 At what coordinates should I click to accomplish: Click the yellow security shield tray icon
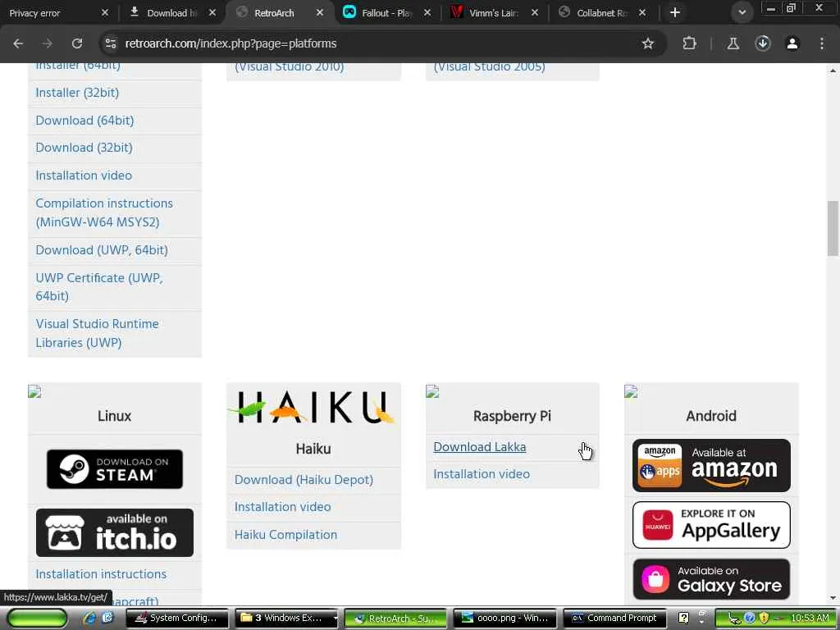764,619
